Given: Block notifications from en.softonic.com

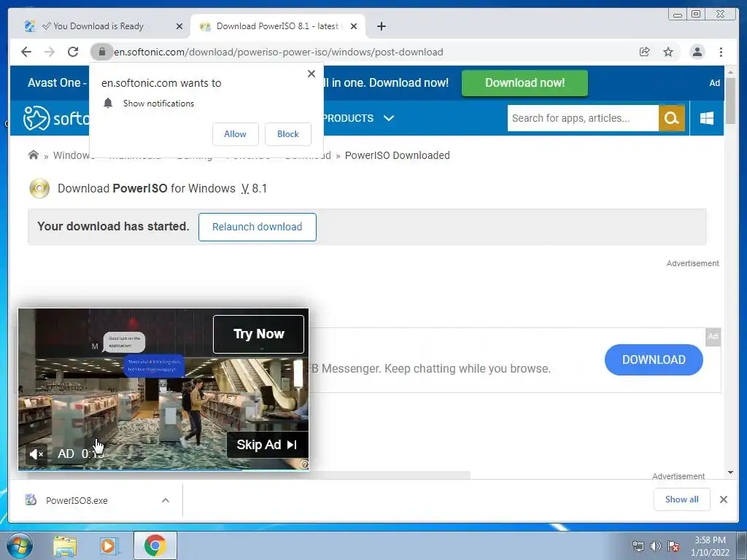Looking at the screenshot, I should pyautogui.click(x=287, y=134).
